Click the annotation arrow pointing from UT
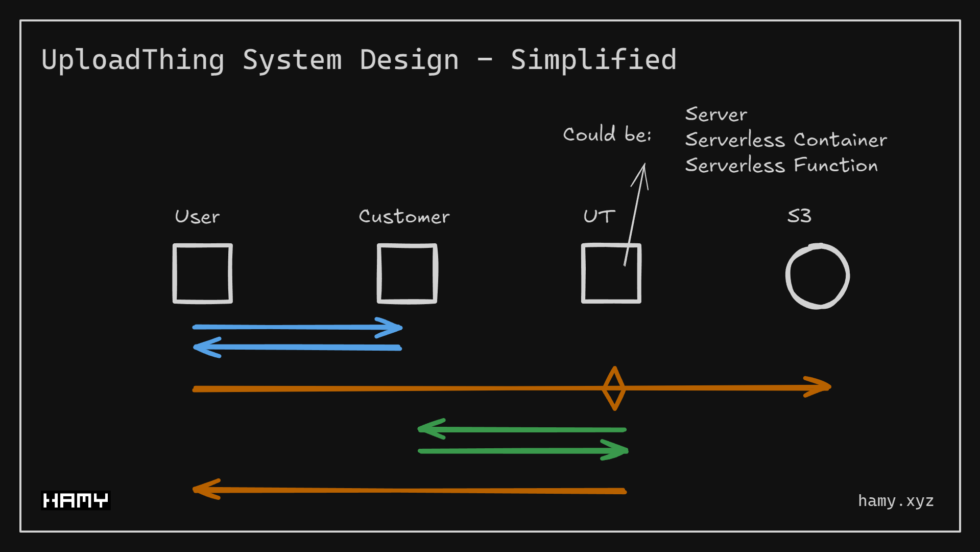 pos(636,215)
